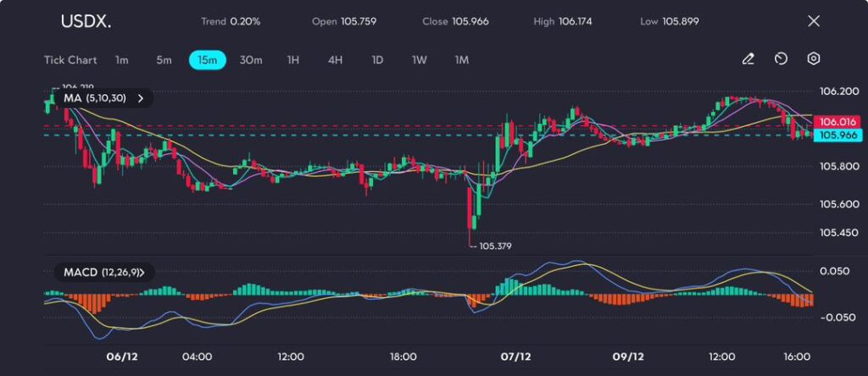Switch to Tick Chart view
This screenshot has height=376, width=868.
[70, 60]
